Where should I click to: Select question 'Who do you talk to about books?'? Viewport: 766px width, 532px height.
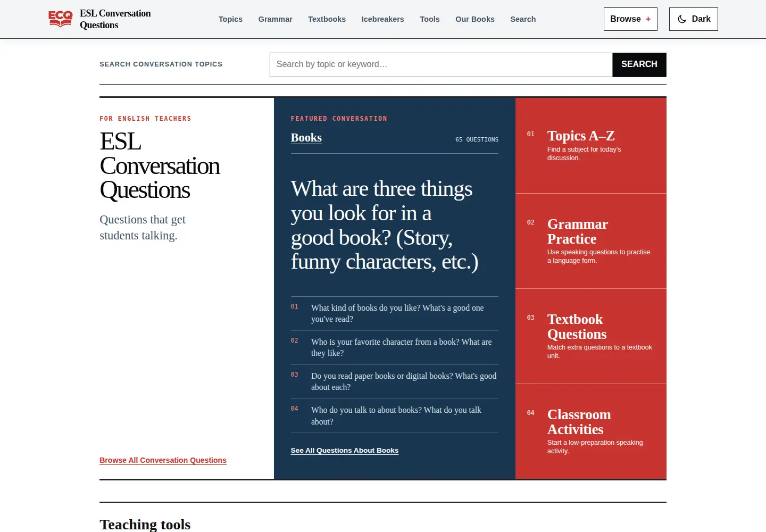pos(395,415)
